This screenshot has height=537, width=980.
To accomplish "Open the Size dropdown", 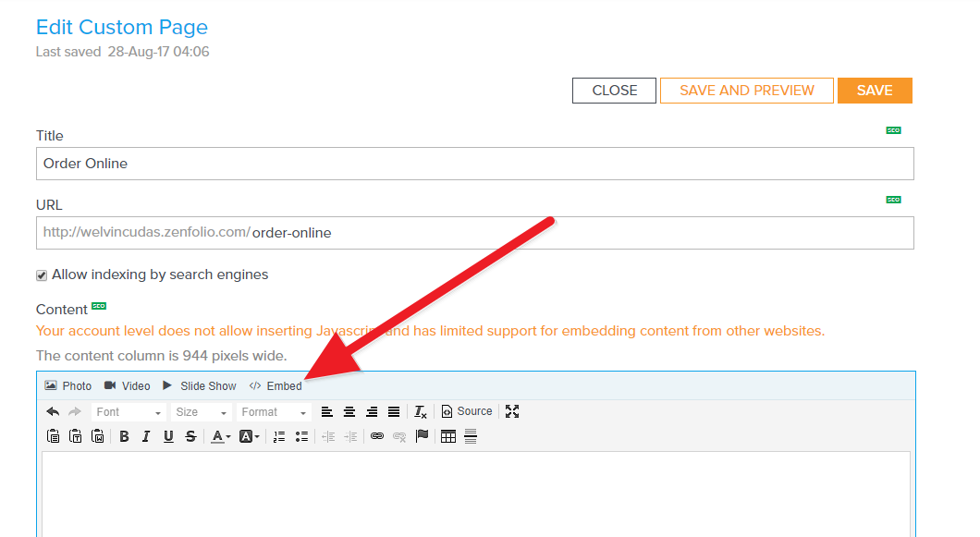I will [200, 412].
